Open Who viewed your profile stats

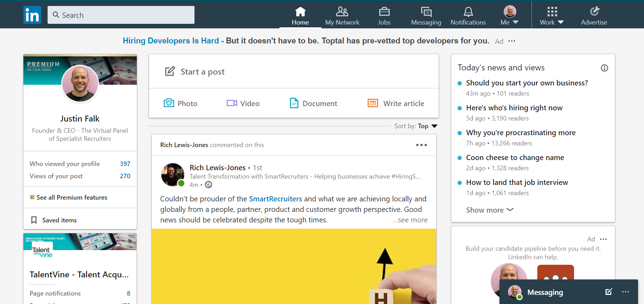[x=80, y=164]
